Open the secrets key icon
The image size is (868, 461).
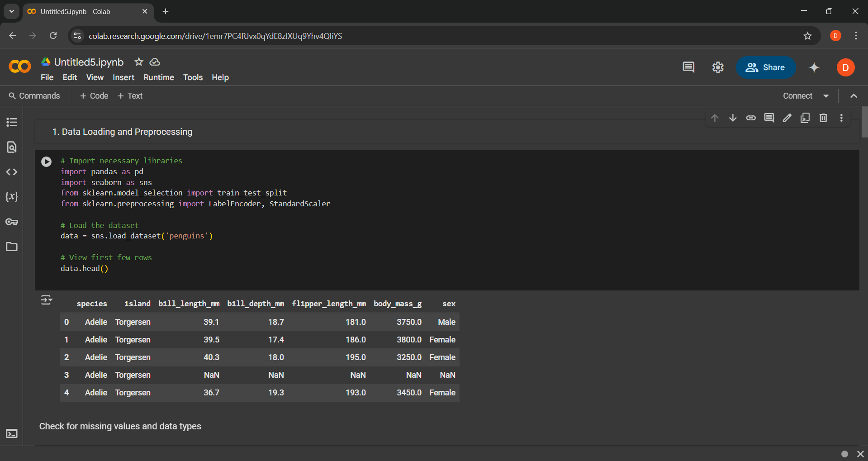tap(12, 222)
